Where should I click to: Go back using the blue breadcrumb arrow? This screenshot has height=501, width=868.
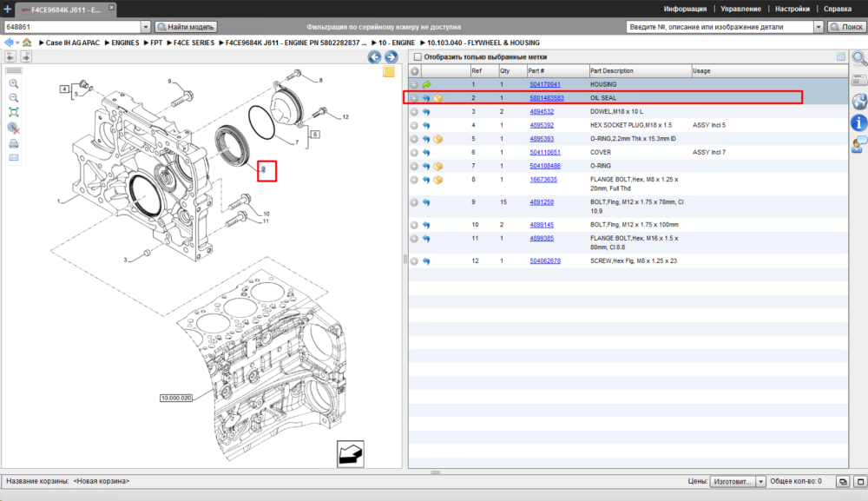pos(9,43)
